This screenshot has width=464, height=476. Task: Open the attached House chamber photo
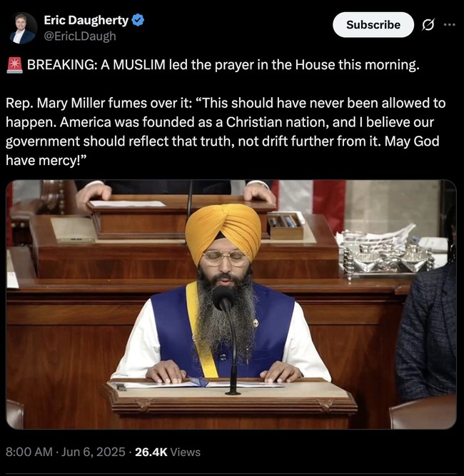231,304
